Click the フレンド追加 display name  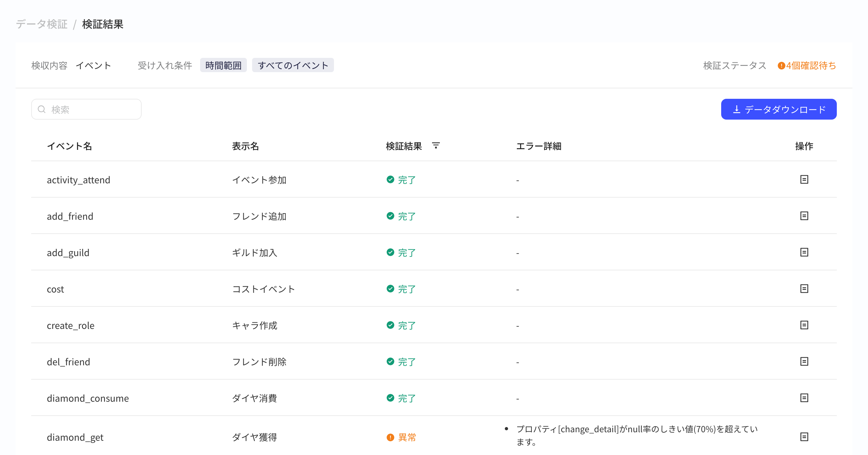pyautogui.click(x=259, y=216)
